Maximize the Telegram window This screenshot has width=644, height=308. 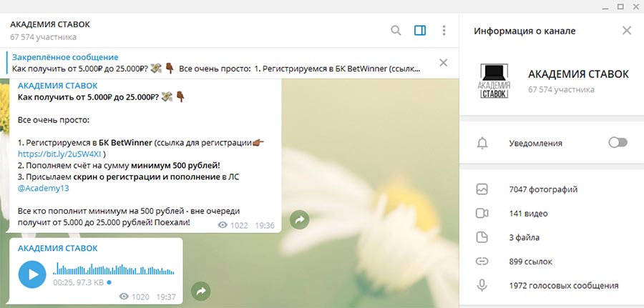pyautogui.click(x=620, y=6)
